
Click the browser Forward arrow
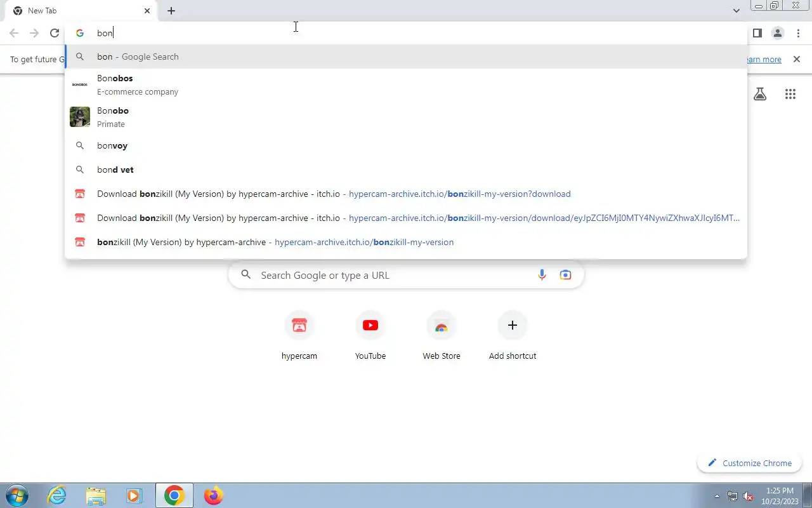tap(34, 33)
